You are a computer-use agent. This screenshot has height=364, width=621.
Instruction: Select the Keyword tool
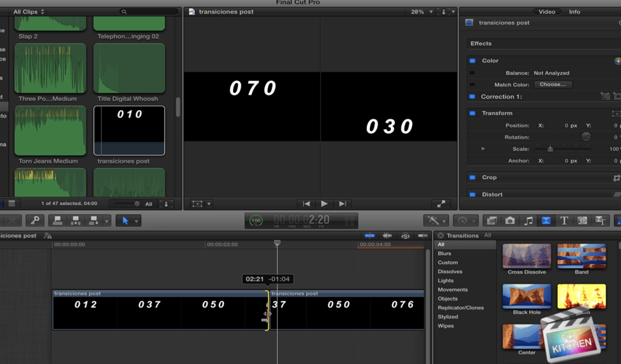tap(34, 220)
